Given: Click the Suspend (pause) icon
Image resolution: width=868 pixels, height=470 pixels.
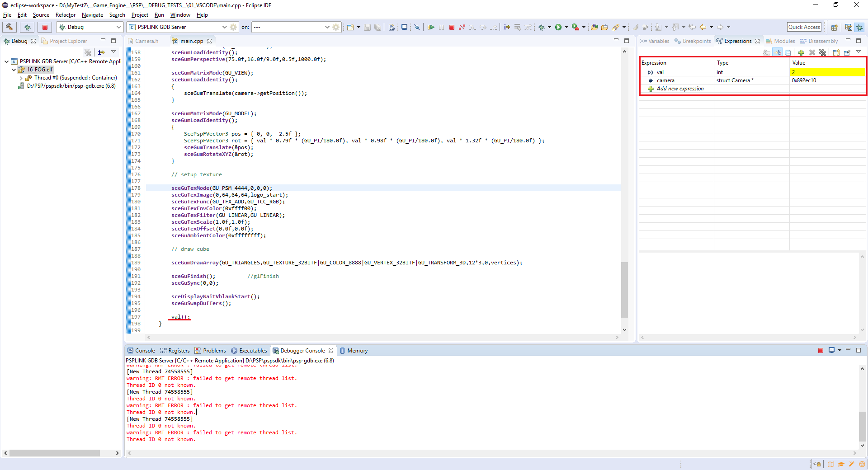Looking at the screenshot, I should click(442, 27).
